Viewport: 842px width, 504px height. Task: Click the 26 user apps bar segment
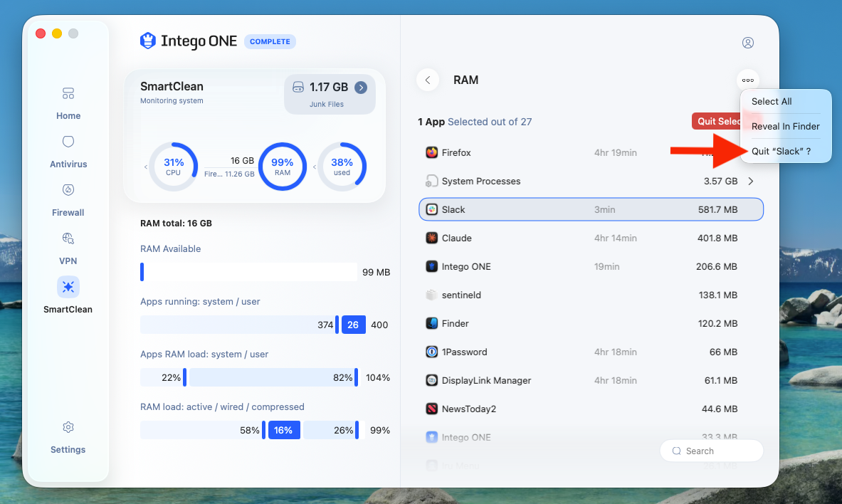tap(353, 325)
